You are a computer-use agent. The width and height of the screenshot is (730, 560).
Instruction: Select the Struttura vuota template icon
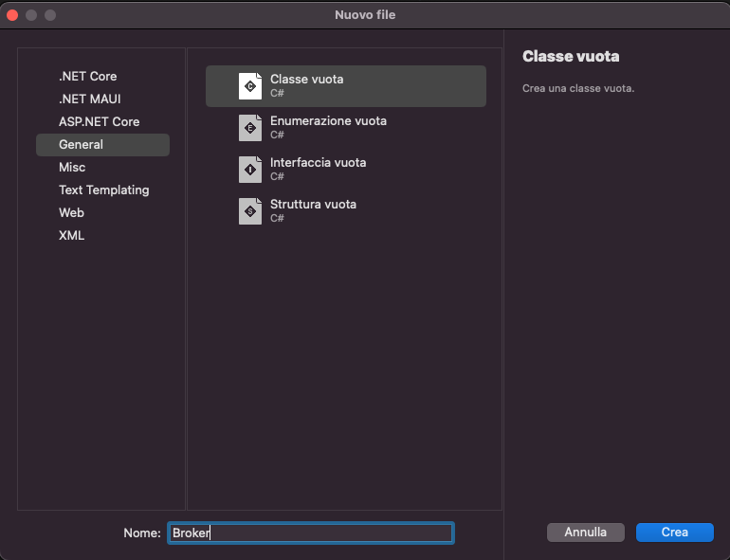[250, 211]
